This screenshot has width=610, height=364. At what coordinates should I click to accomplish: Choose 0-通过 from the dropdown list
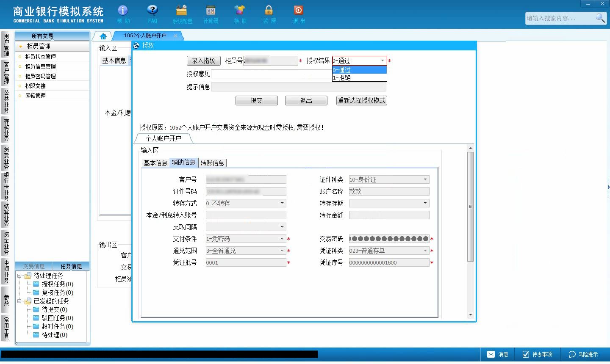click(x=359, y=70)
